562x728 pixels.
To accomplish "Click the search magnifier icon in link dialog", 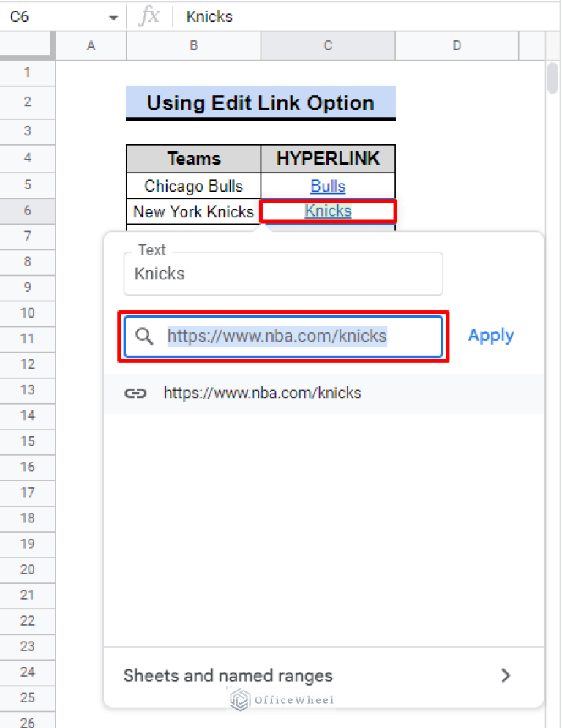I will 144,336.
